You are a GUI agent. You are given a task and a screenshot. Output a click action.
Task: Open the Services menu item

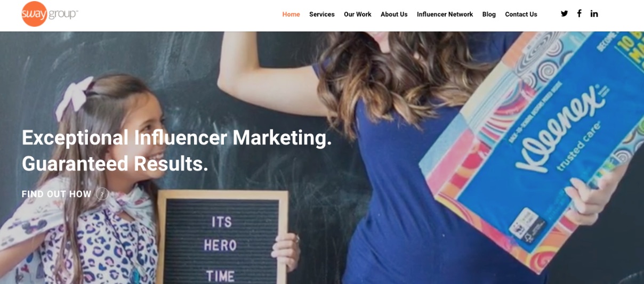click(x=322, y=14)
